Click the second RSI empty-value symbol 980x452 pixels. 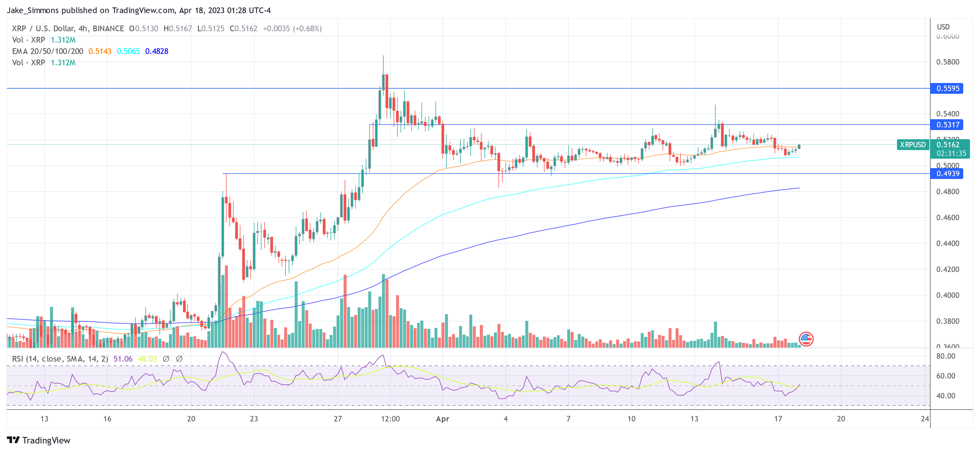pyautogui.click(x=179, y=359)
